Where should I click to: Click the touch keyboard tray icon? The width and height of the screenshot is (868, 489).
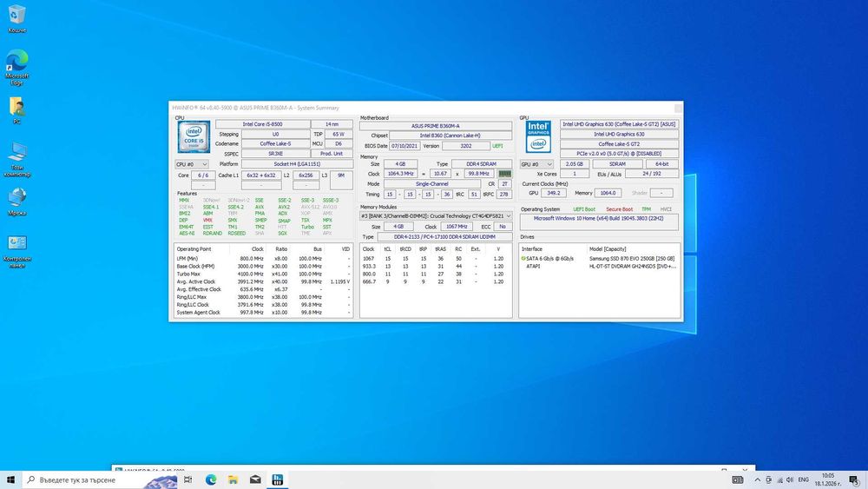coord(737,479)
